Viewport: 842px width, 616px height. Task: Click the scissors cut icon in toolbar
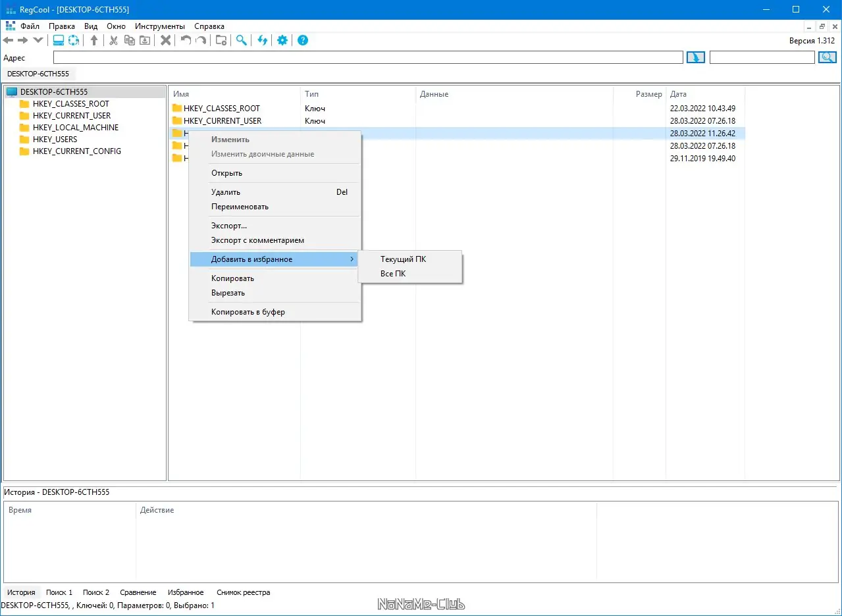pos(113,40)
